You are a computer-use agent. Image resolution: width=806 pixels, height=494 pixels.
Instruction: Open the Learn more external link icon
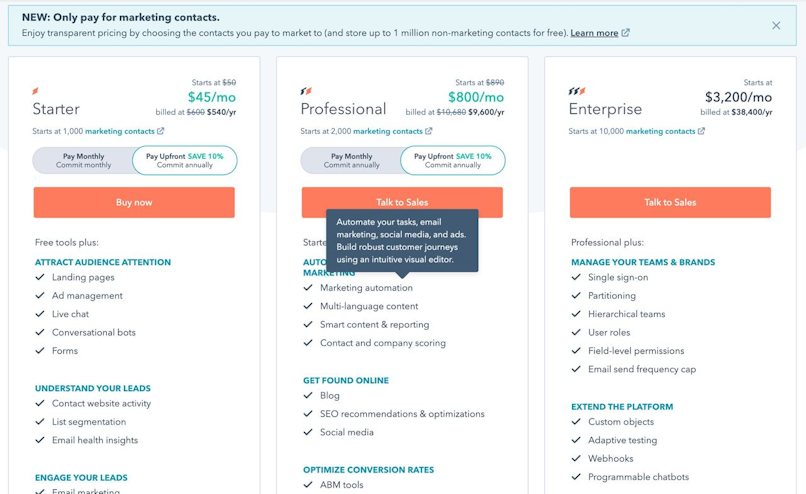pos(626,33)
